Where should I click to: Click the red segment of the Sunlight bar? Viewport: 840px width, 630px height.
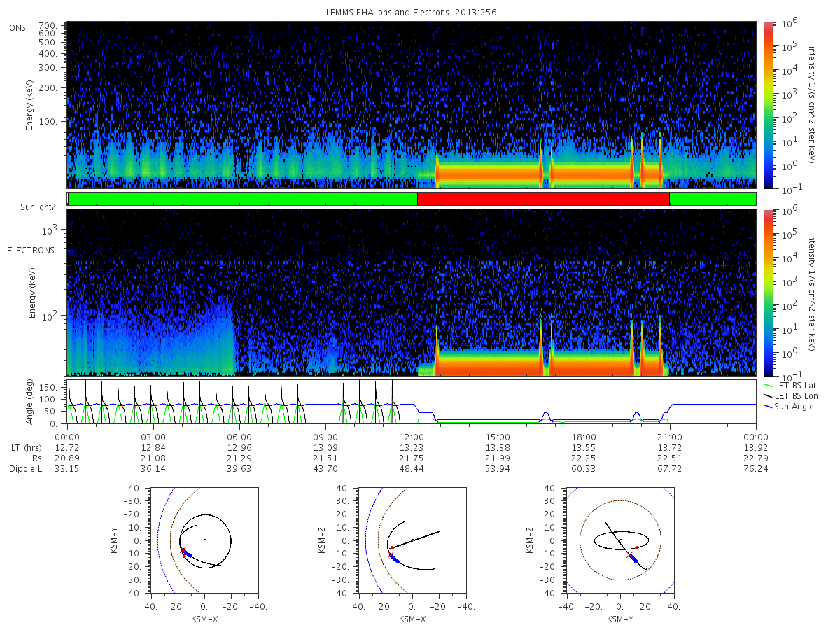click(x=543, y=199)
